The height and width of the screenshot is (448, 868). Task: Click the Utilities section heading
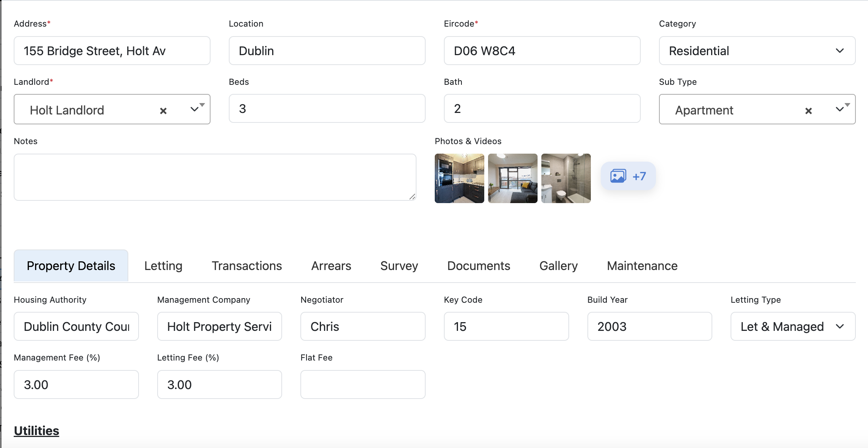coord(36,431)
